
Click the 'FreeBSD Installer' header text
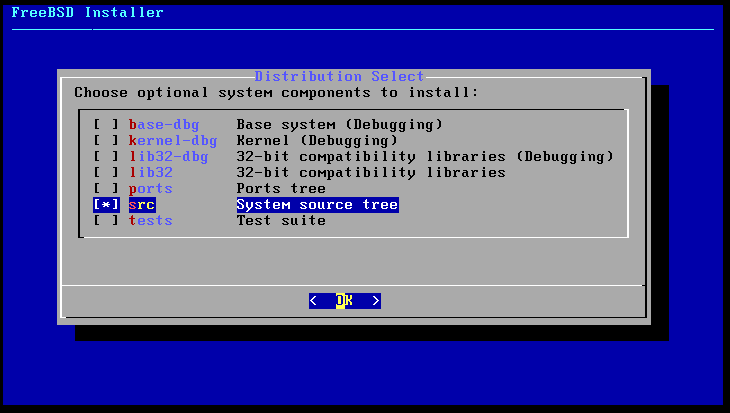point(88,13)
